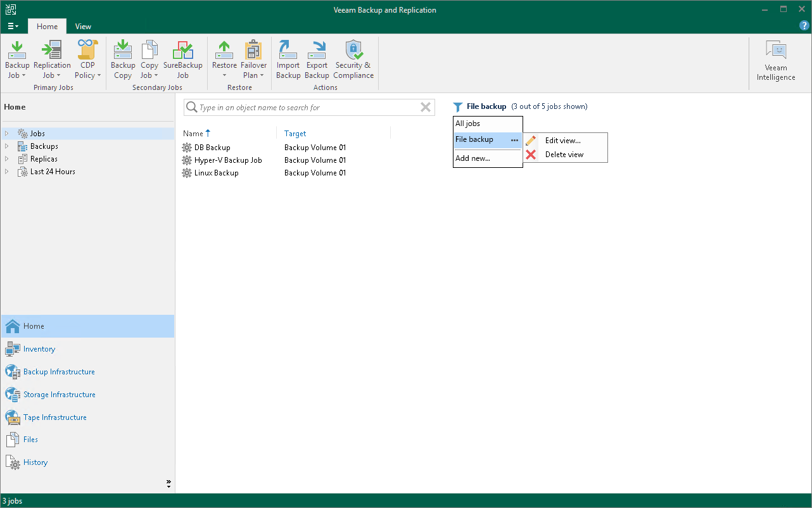Clear the search box with the X icon
The image size is (812, 508).
426,108
